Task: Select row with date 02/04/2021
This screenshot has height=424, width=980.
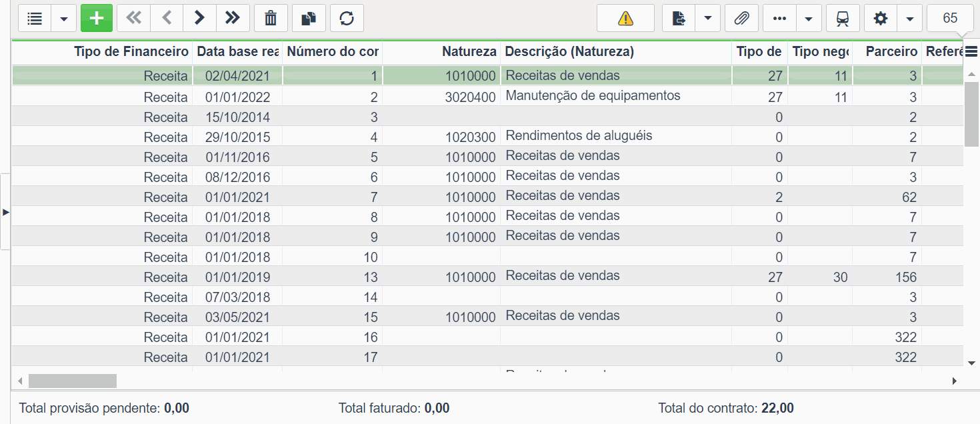Action: [x=488, y=76]
